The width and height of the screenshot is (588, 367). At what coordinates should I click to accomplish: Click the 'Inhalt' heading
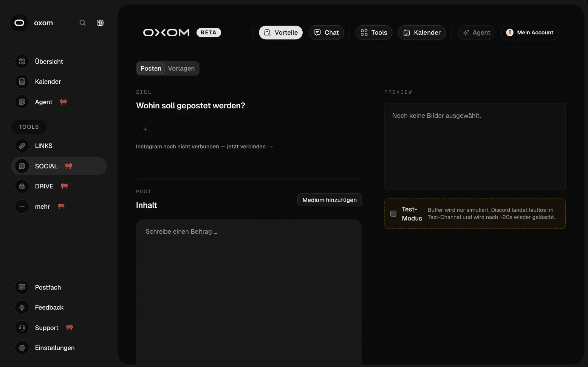tap(147, 205)
